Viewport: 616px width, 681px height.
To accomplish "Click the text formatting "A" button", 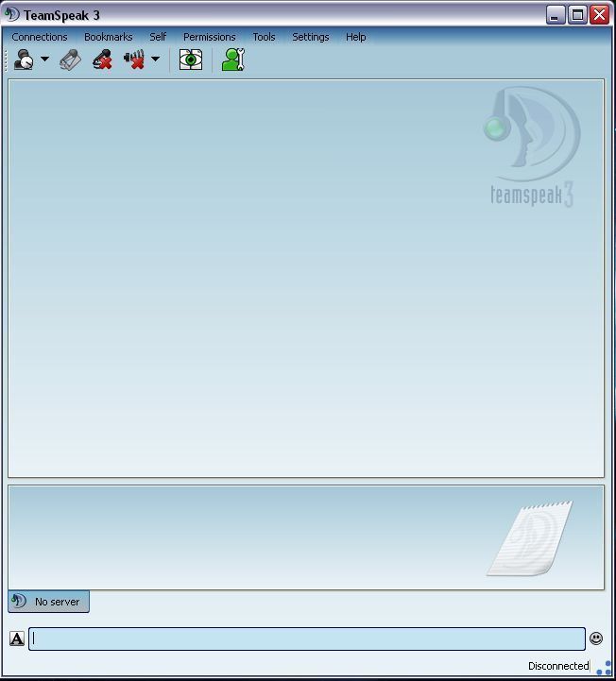I will tap(17, 639).
